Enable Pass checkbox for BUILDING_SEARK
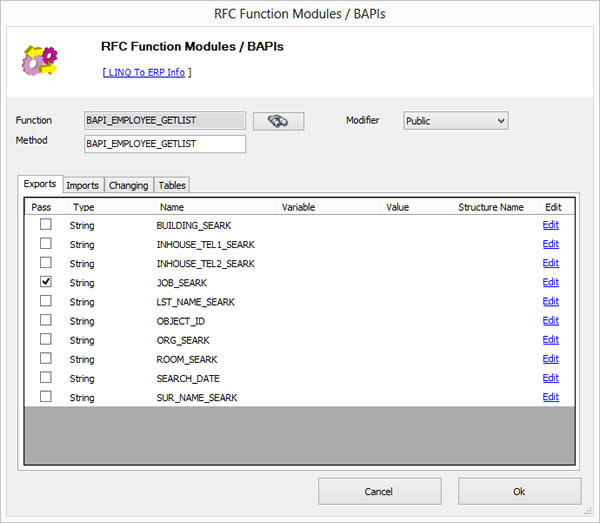This screenshot has height=523, width=600. coord(45,225)
